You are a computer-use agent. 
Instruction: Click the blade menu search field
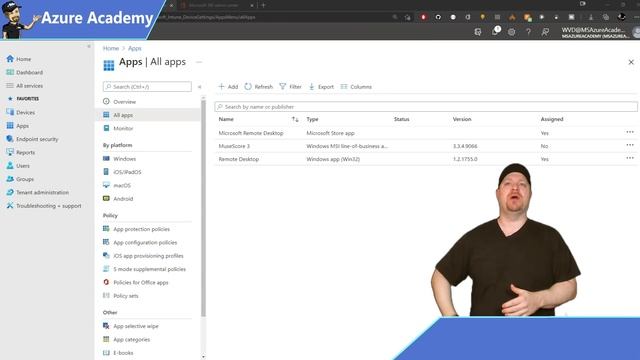point(147,87)
